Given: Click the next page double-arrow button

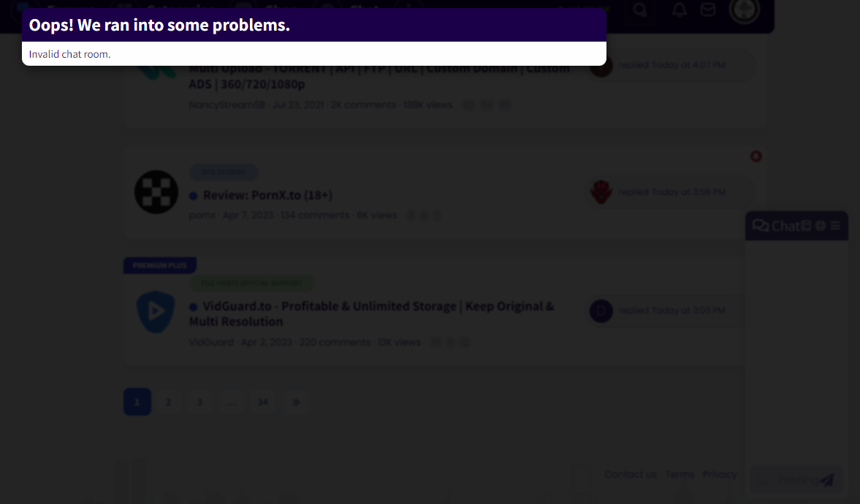Looking at the screenshot, I should pos(296,402).
